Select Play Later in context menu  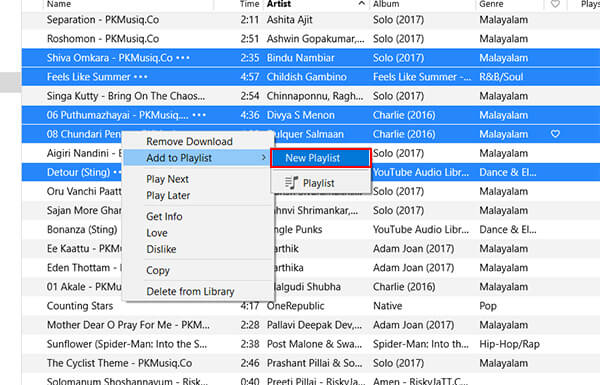click(168, 196)
